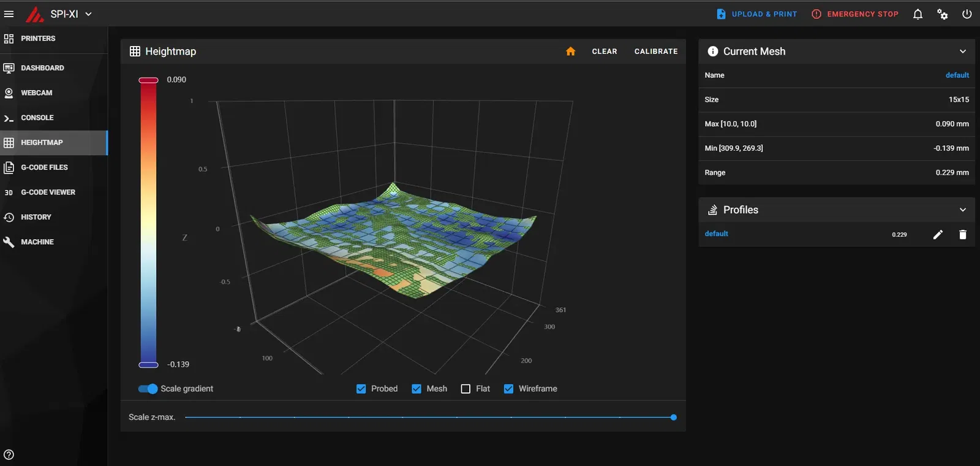Screen dimensions: 980x466
Task: Delete the default profile with trash icon
Action: coord(962,234)
